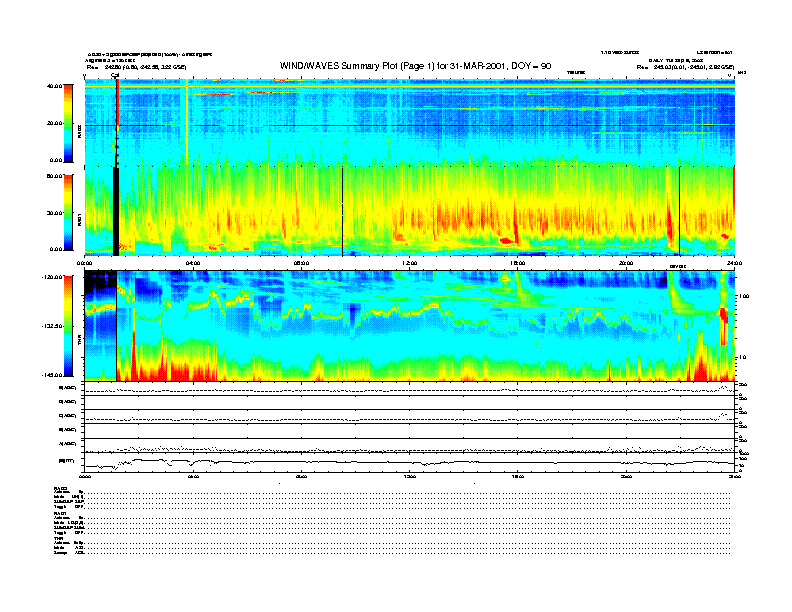Click the Cal marker above RAD2 panel

[115, 76]
